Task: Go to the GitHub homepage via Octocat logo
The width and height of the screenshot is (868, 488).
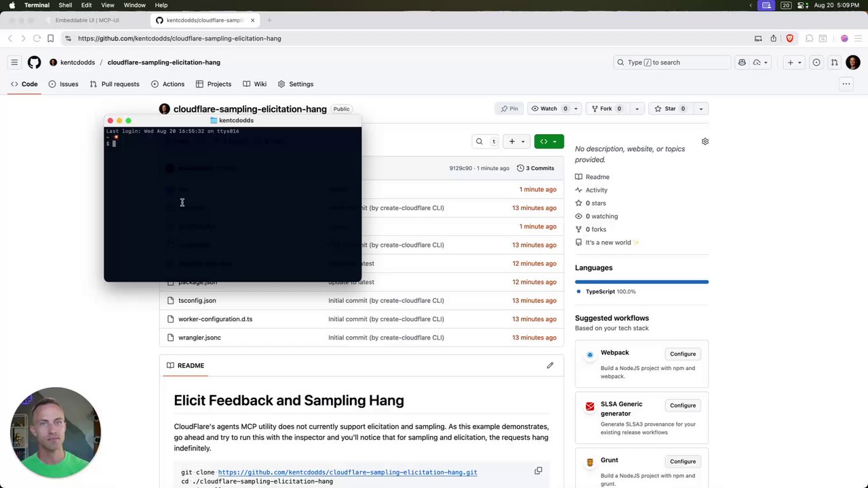Action: (x=34, y=62)
